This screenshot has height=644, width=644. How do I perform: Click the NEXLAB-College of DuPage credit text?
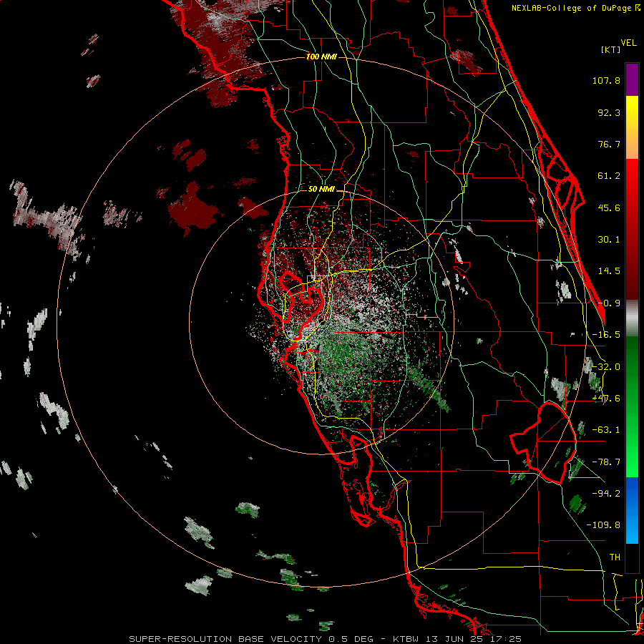coord(576,8)
